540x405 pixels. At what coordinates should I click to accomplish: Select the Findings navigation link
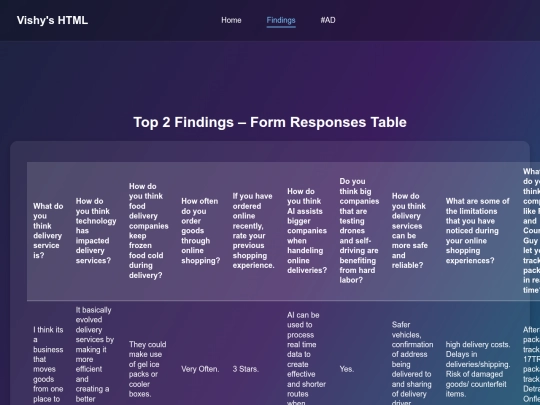tap(281, 20)
